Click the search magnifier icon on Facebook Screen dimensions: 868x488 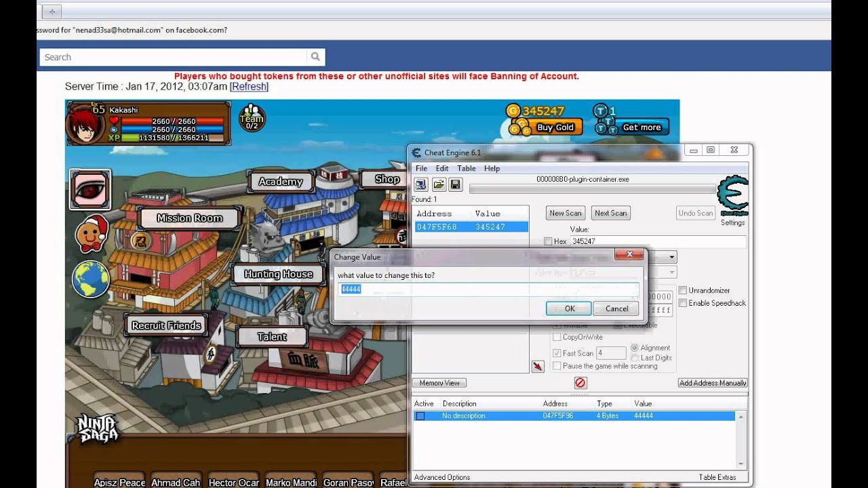(x=315, y=57)
